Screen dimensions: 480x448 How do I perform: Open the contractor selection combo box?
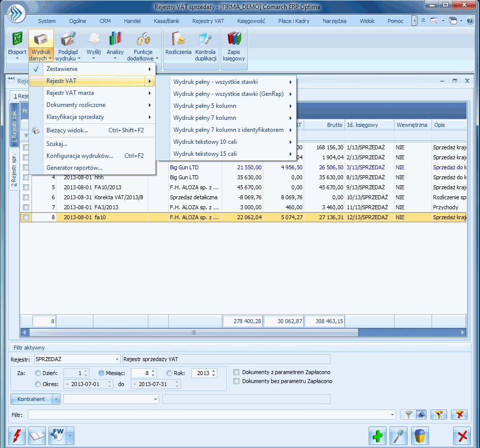(111, 399)
